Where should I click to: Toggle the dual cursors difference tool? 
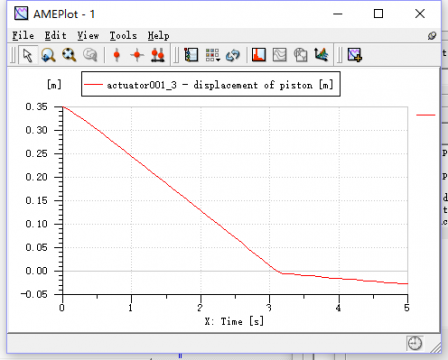(158, 55)
